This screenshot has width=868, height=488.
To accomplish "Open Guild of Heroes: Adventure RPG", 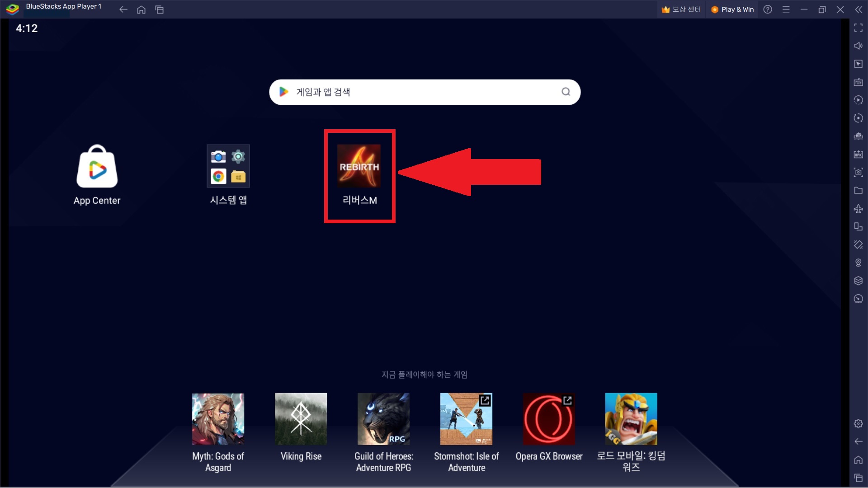I will 383,419.
